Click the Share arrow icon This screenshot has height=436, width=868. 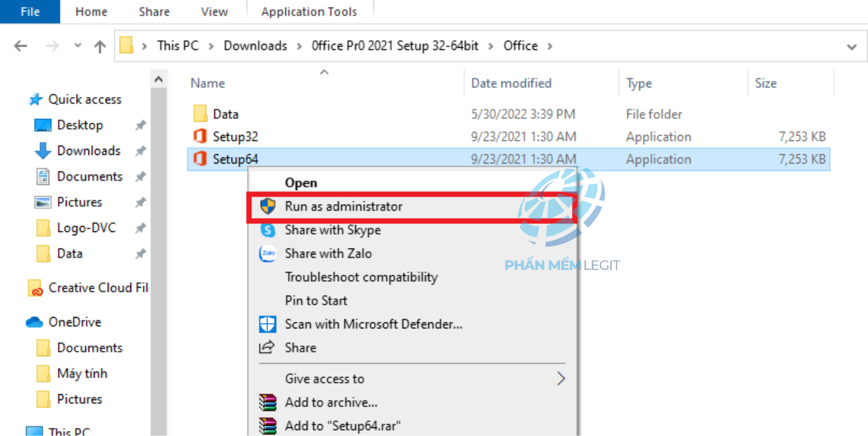pyautogui.click(x=267, y=348)
